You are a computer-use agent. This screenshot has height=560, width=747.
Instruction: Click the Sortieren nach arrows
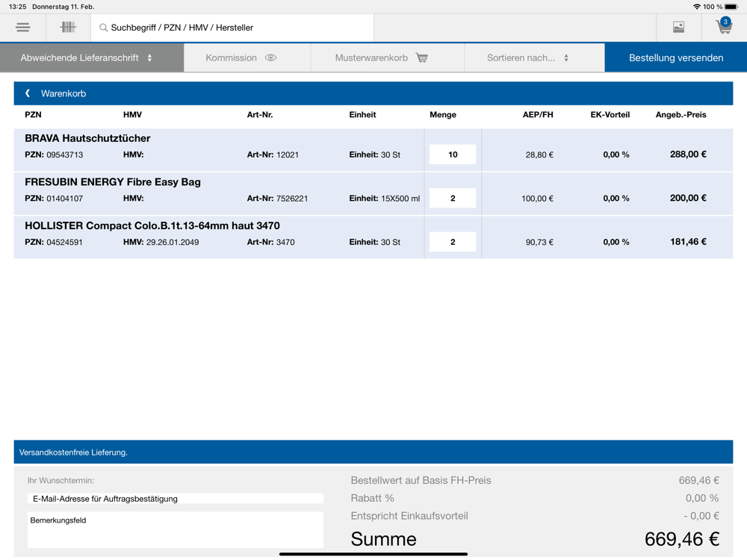(x=566, y=57)
